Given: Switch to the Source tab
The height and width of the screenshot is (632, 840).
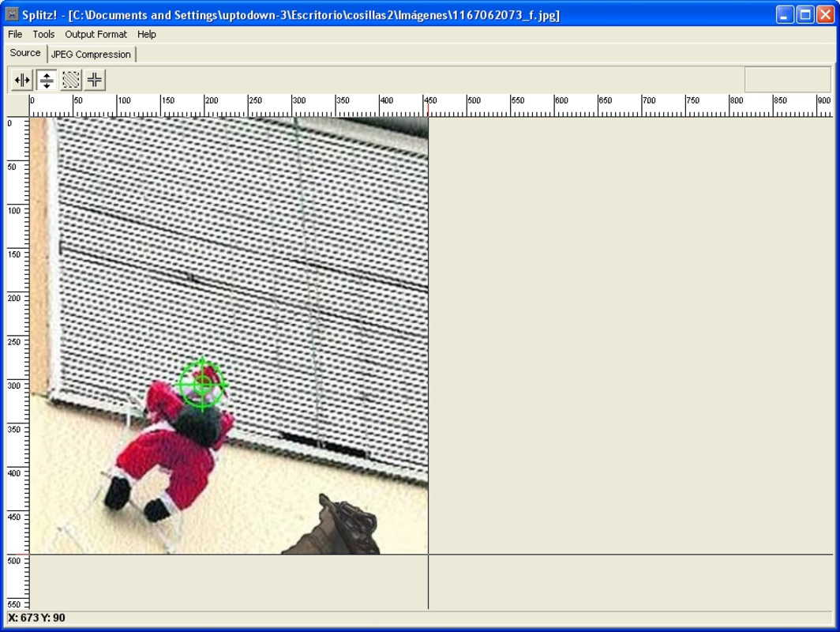Looking at the screenshot, I should click(x=25, y=53).
